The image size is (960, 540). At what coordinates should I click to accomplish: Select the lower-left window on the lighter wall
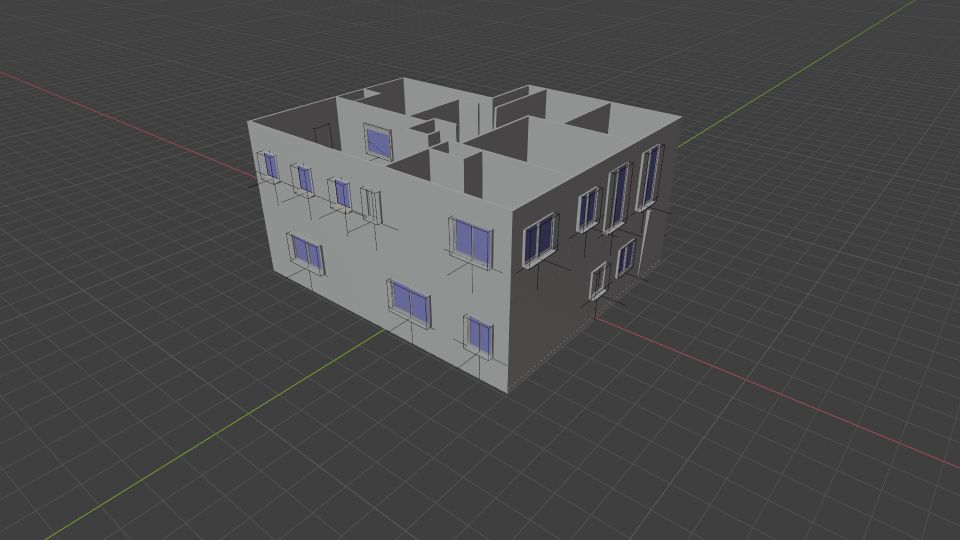tap(306, 253)
